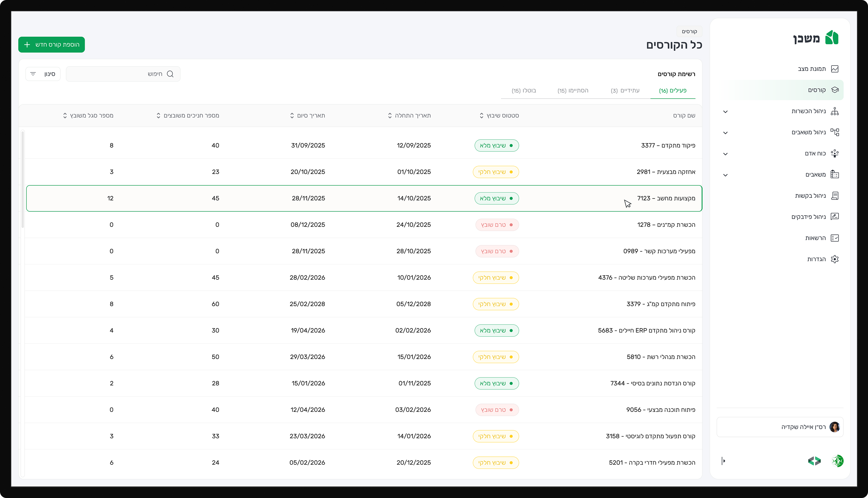The width and height of the screenshot is (868, 498).
Task: Click the table vertical scrollbar
Action: (x=22, y=179)
